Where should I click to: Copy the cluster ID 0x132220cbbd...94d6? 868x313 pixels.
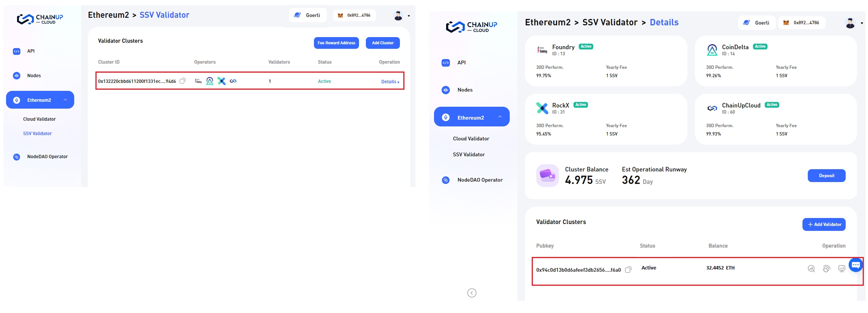click(x=183, y=81)
